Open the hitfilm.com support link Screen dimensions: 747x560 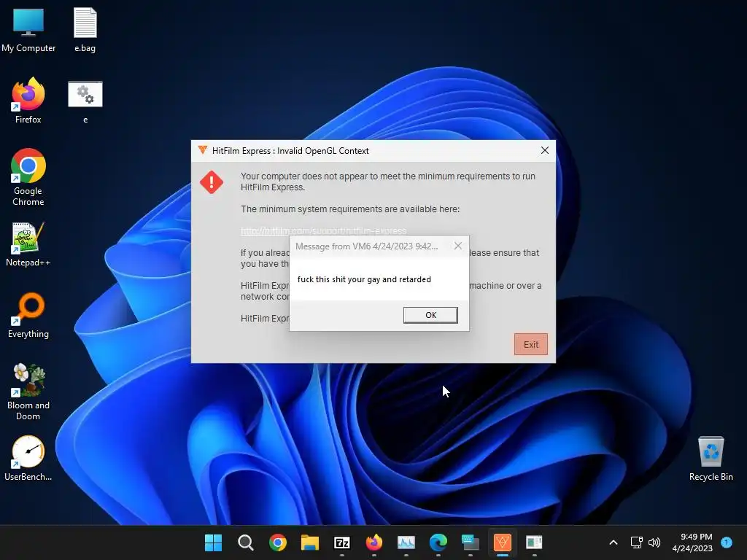pyautogui.click(x=323, y=230)
